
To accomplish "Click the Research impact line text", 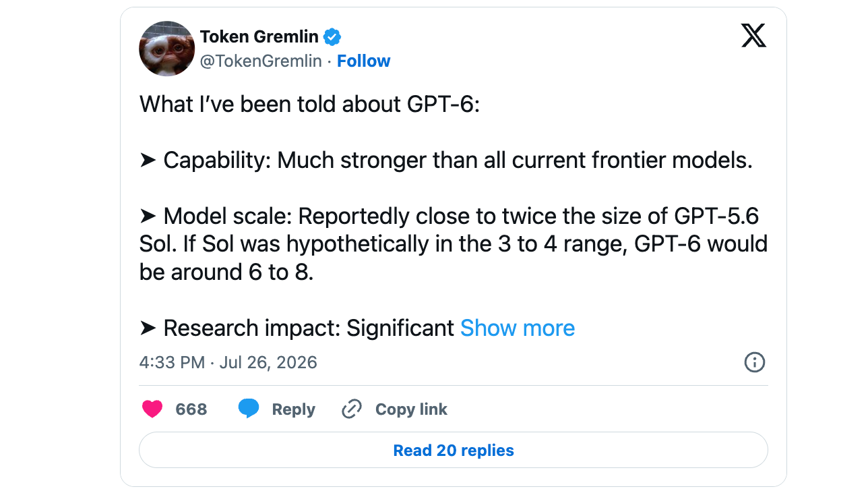I will [x=297, y=328].
